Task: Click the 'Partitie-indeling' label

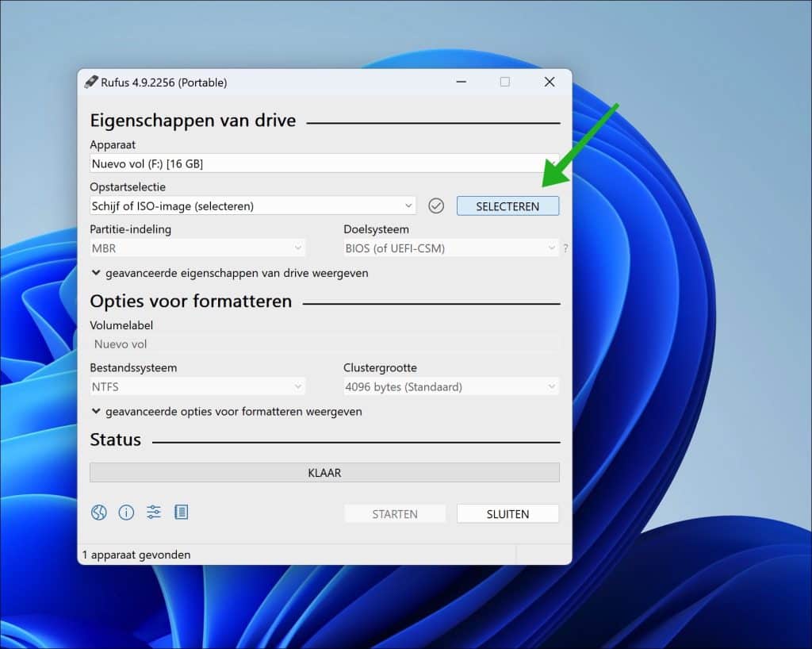Action: [x=131, y=229]
